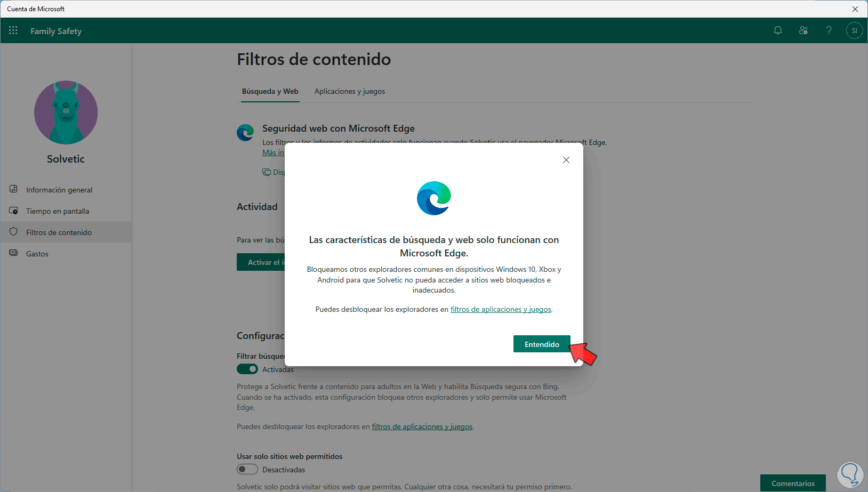Click the Comentarios feedback button

tap(793, 483)
